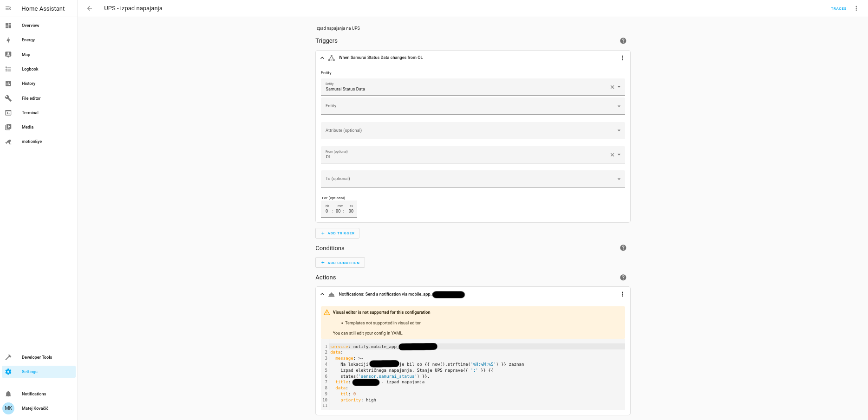Screen dimensions: 868x420
Task: Open the motionEye camera icon
Action: coord(8,142)
